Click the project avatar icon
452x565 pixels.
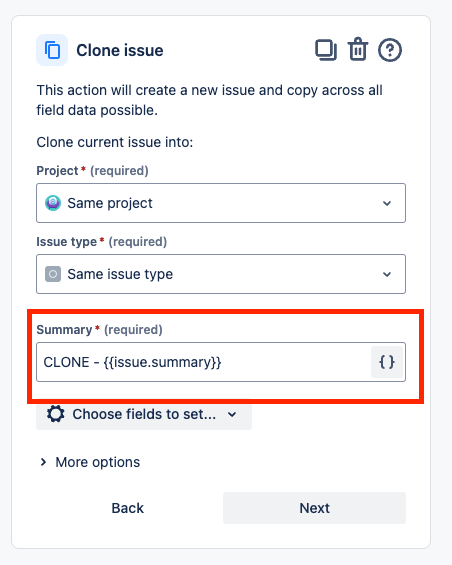click(53, 203)
